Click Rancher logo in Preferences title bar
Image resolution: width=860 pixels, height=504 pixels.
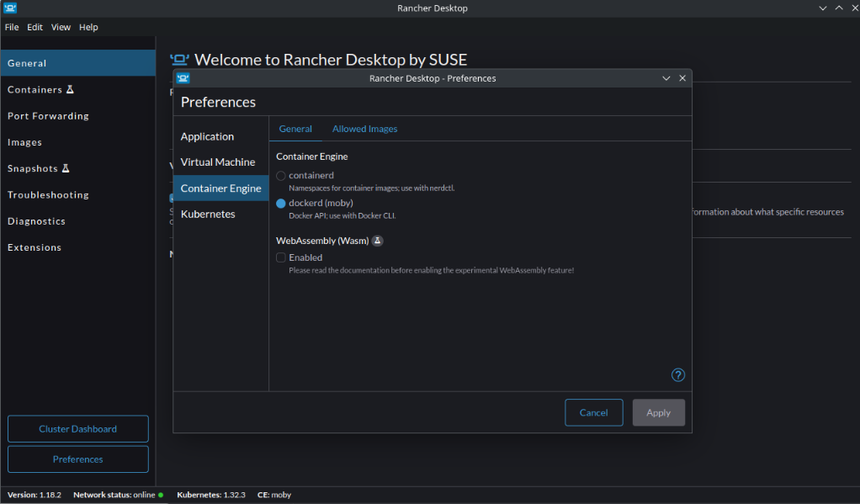183,78
